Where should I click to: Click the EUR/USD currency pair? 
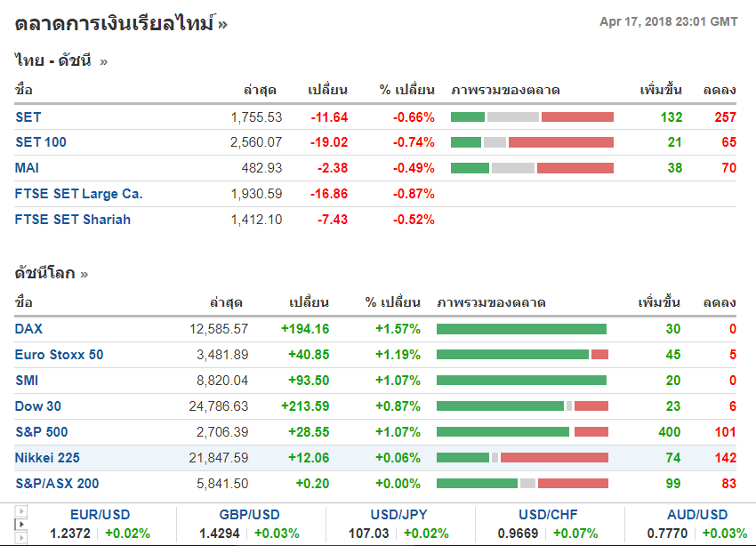[101, 515]
